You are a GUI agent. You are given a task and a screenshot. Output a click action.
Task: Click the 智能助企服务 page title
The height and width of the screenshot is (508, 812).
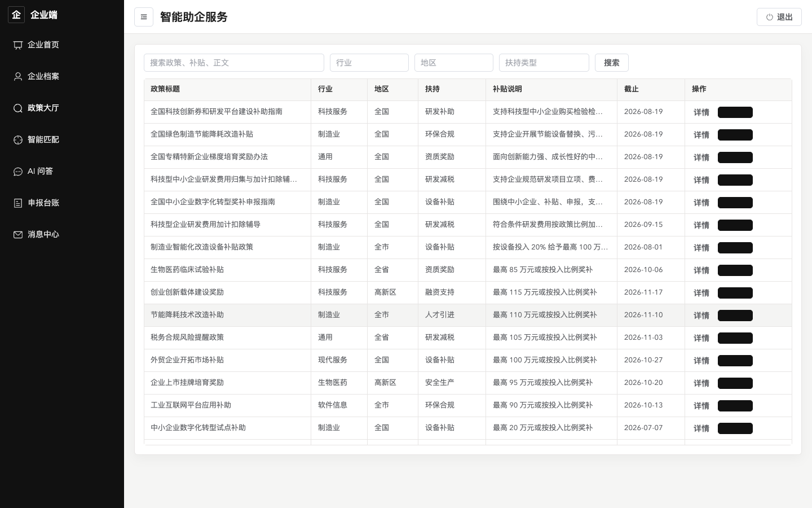coord(194,17)
